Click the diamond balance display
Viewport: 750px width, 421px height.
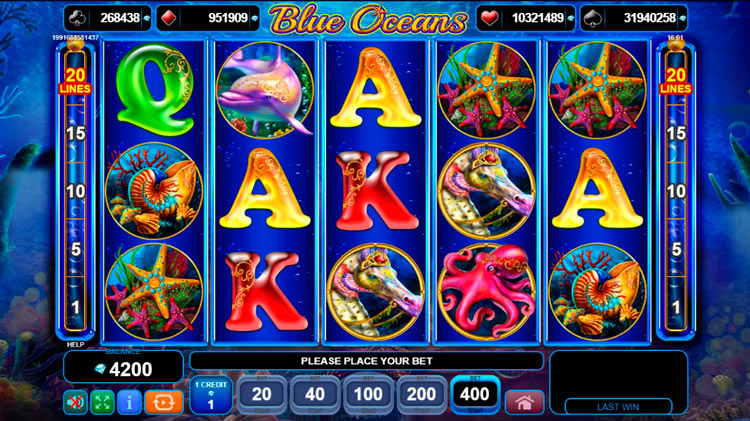(123, 368)
